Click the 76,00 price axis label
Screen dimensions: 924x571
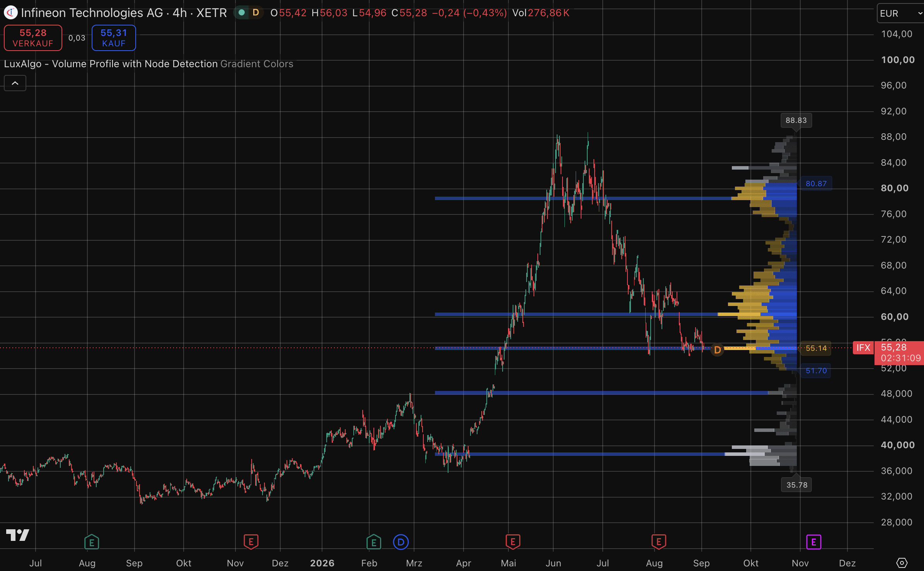tap(893, 214)
